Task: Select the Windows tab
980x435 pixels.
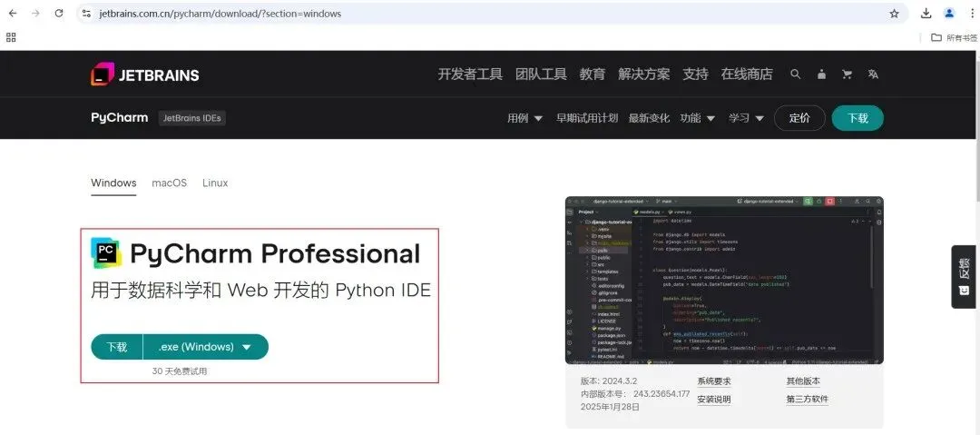Action: click(113, 183)
